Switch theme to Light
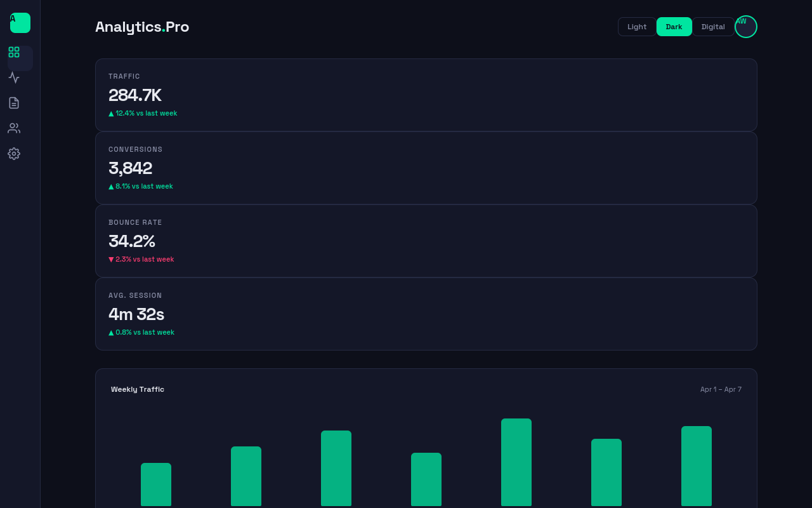Image resolution: width=812 pixels, height=508 pixels. (x=637, y=27)
